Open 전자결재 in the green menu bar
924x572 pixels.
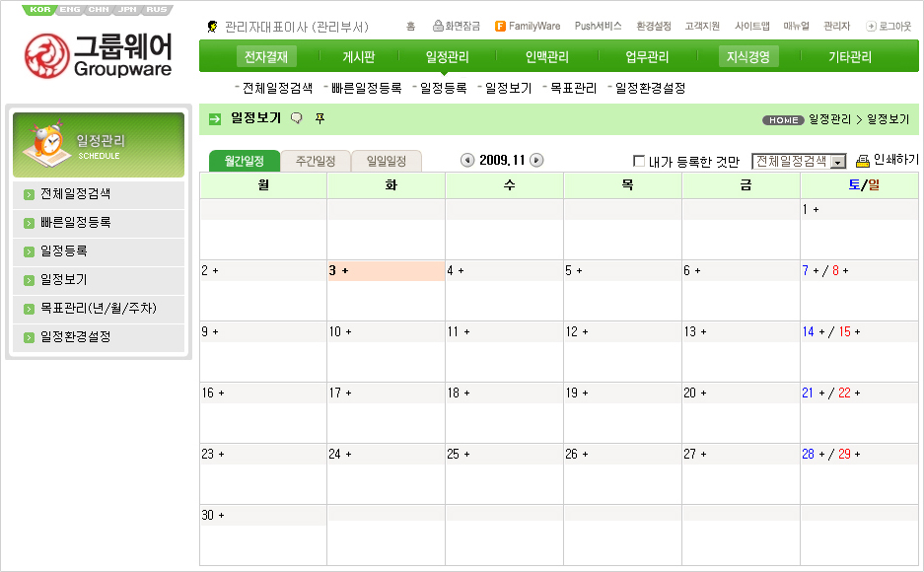(266, 57)
